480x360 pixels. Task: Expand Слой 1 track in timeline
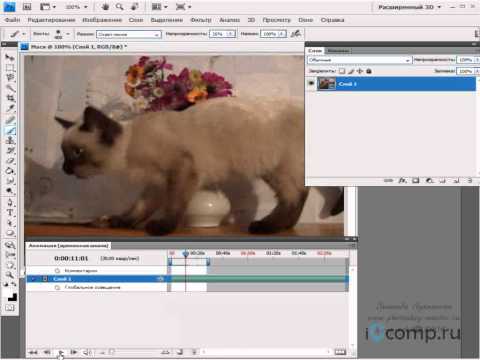click(x=34, y=279)
